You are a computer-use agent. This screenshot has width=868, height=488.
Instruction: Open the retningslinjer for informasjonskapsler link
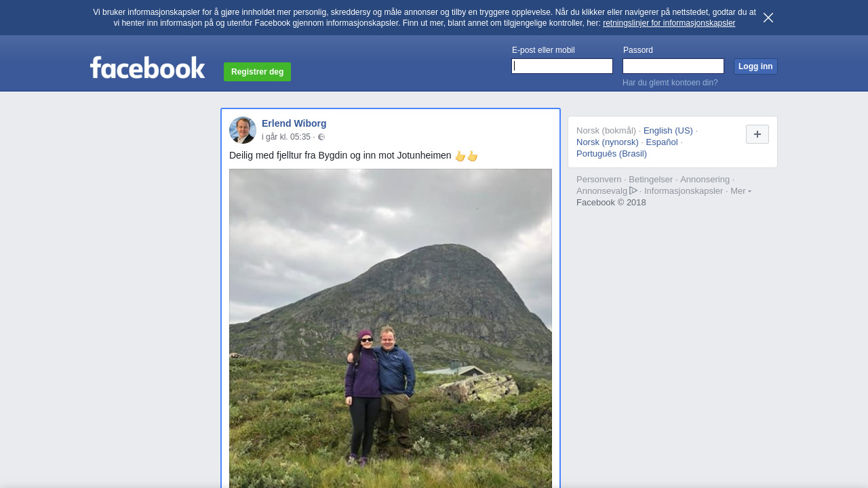[x=669, y=23]
